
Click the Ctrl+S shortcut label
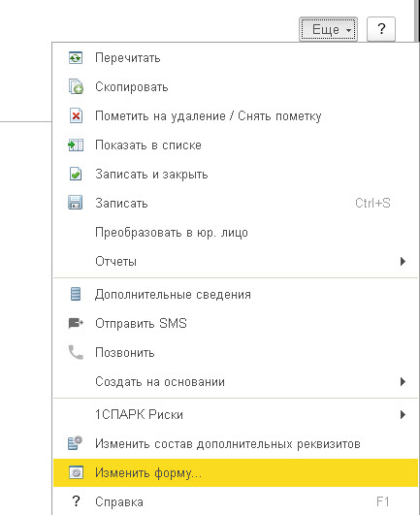pos(372,203)
